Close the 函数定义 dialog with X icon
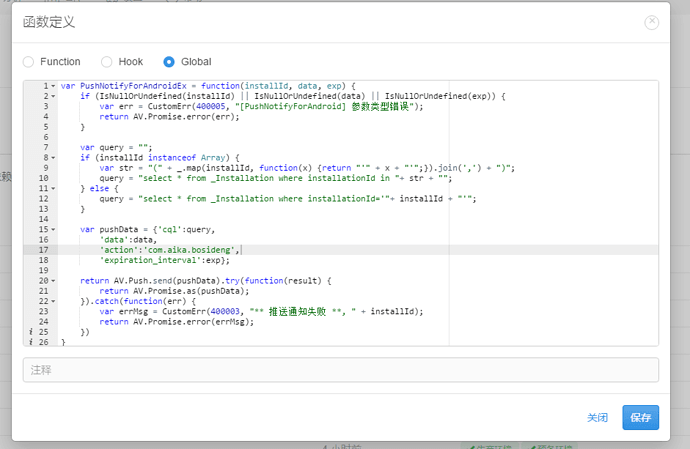The width and height of the screenshot is (690, 449). point(652,22)
